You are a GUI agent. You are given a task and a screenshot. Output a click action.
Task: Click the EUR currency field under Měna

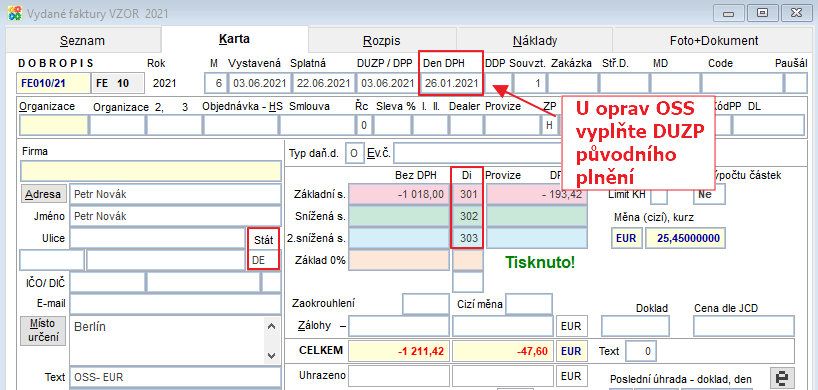(x=627, y=239)
